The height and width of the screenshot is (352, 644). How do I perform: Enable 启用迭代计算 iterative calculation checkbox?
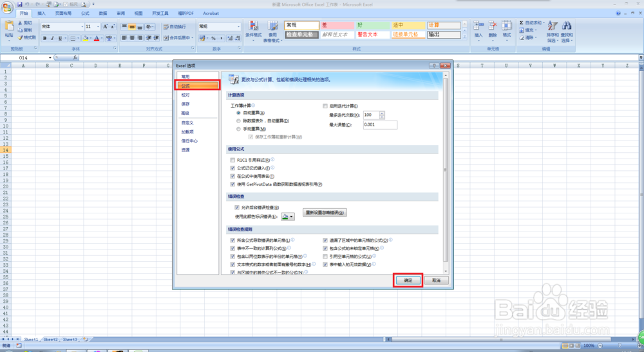pos(325,106)
